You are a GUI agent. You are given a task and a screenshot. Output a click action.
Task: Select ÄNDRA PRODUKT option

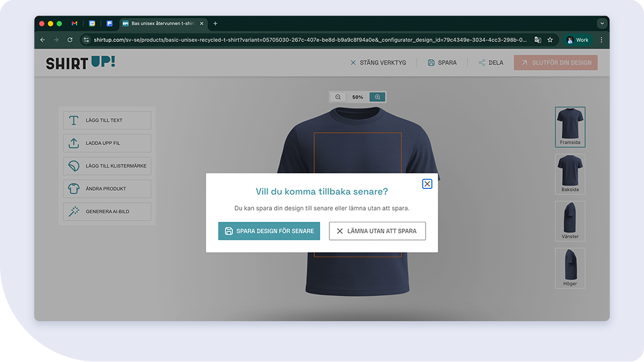point(107,189)
